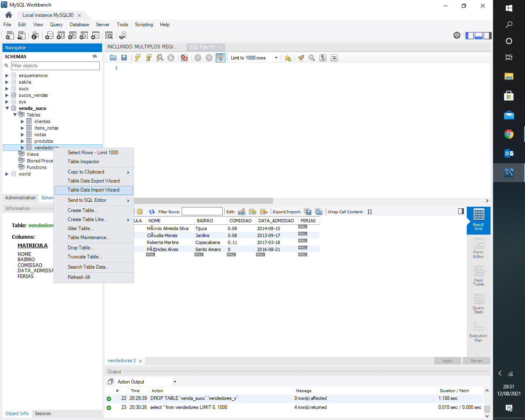
Task: Toggle autocommit mode button
Action: click(x=220, y=58)
